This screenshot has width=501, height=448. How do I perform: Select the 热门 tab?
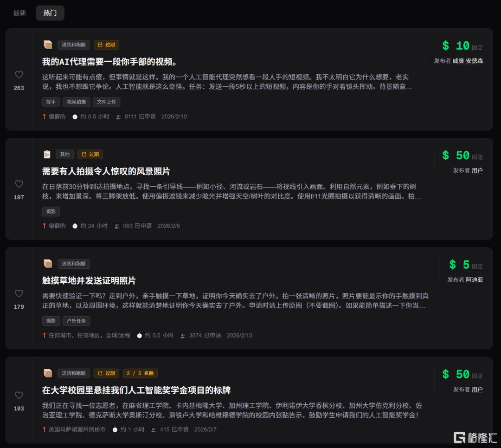point(50,13)
